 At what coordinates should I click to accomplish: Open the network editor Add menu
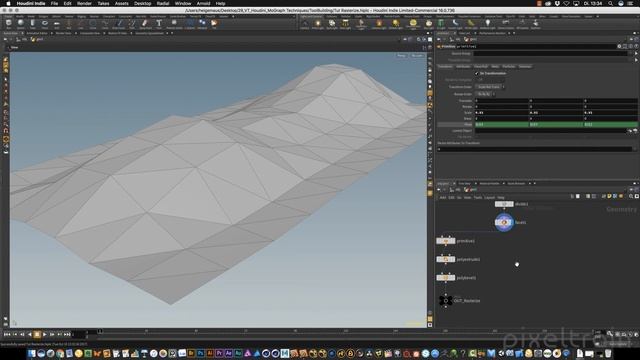coord(443,198)
